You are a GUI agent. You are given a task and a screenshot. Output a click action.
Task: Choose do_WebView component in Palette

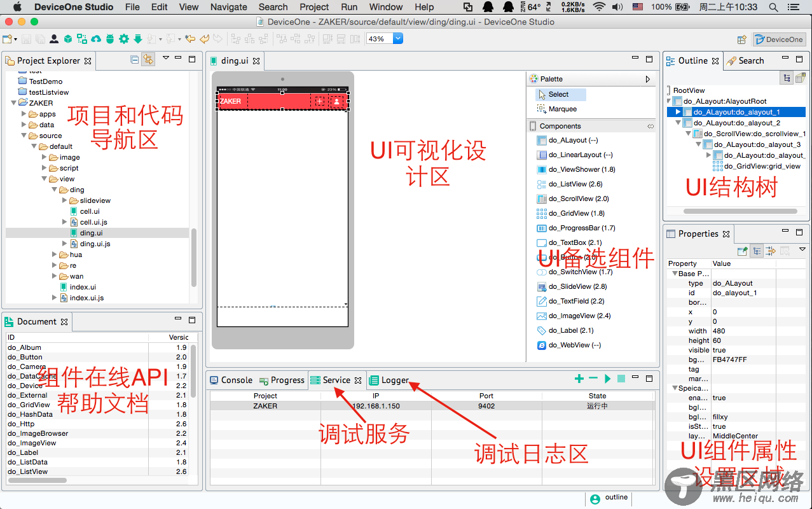tap(569, 345)
